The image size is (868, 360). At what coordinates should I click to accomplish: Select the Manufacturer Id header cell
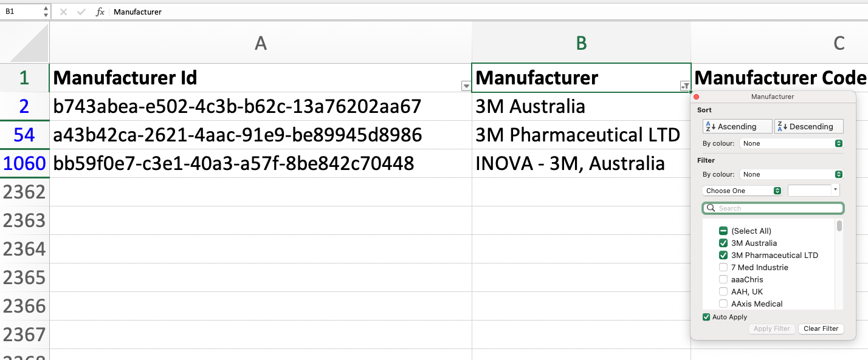click(x=261, y=78)
